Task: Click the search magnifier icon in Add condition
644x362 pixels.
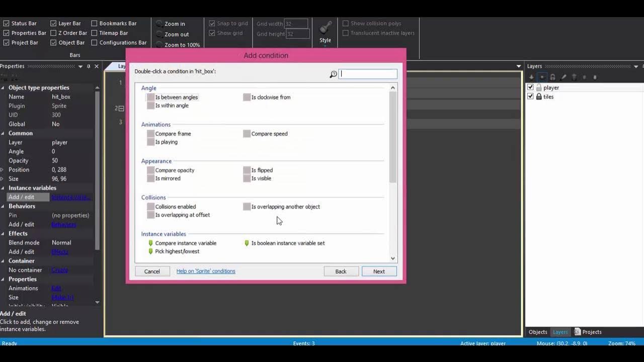Action: (333, 74)
